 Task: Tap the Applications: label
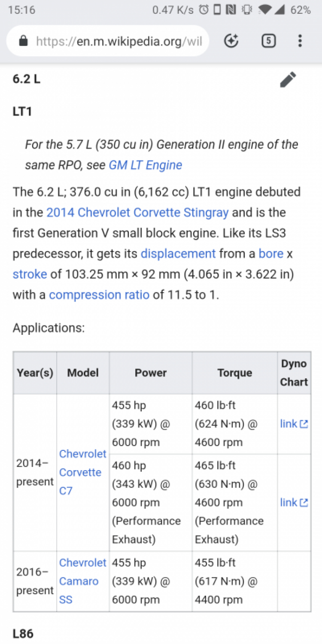pyautogui.click(x=49, y=328)
